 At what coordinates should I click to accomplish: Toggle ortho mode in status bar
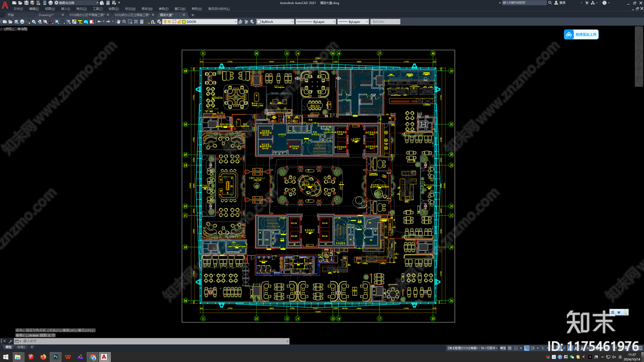[x=526, y=348]
